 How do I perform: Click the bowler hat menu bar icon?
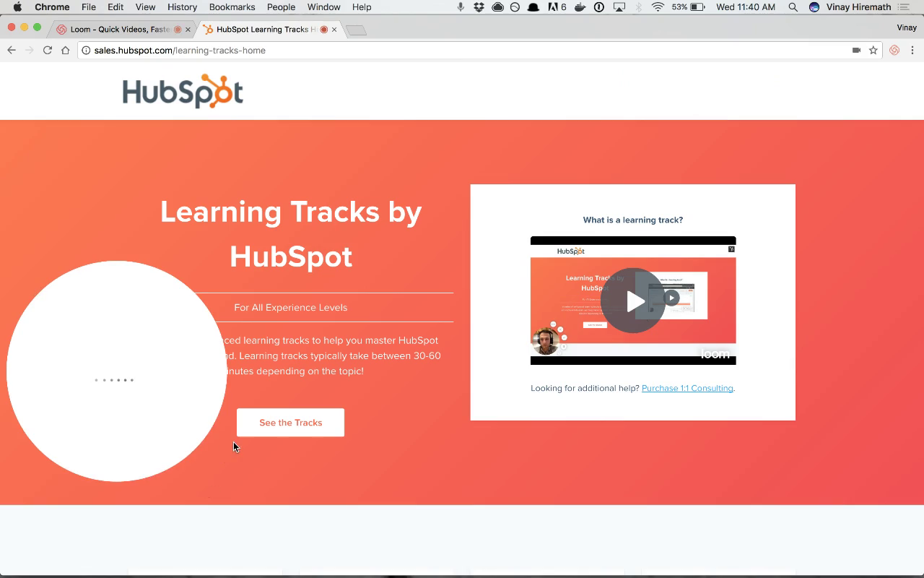[x=533, y=7]
